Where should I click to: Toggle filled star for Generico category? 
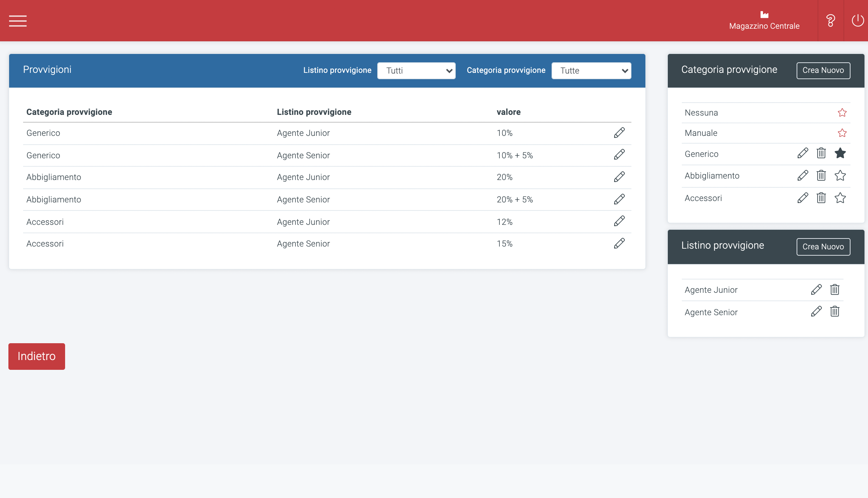pyautogui.click(x=840, y=153)
